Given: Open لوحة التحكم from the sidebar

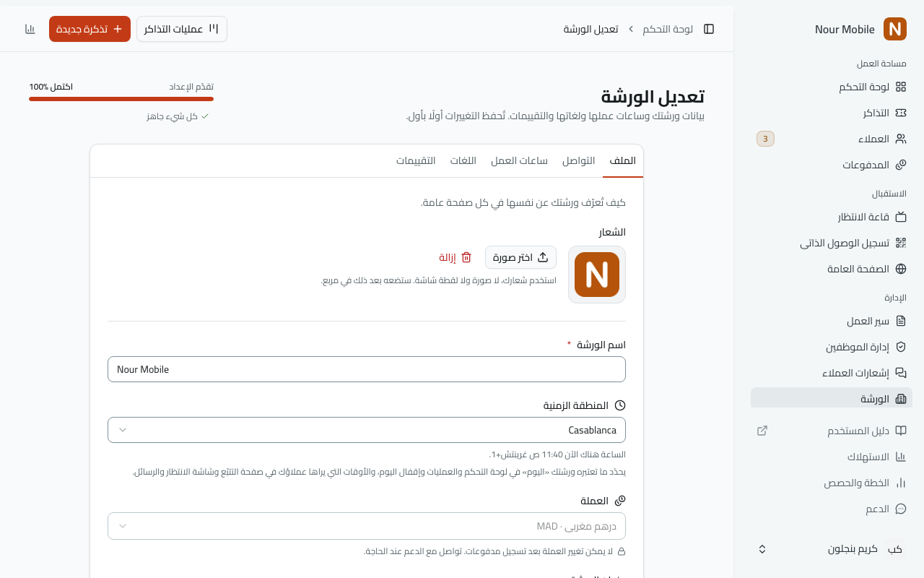Looking at the screenshot, I should 832,87.
